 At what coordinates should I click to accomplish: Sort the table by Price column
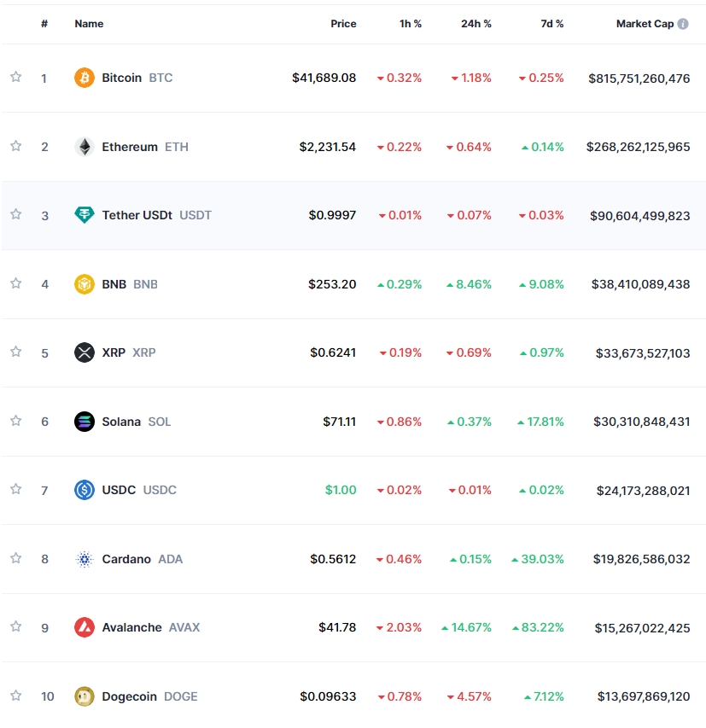343,24
